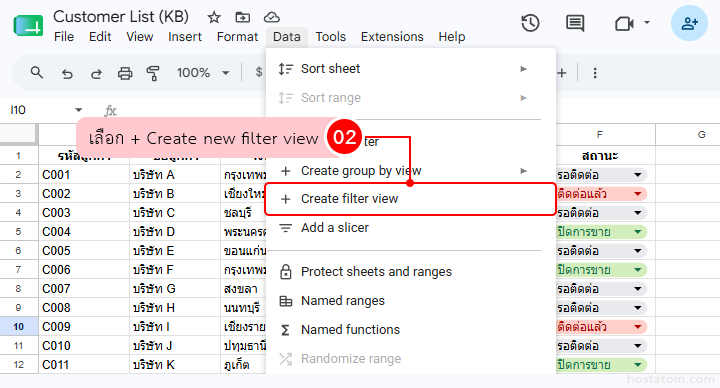Select Add a slicer
The width and height of the screenshot is (720, 388).
click(410, 228)
